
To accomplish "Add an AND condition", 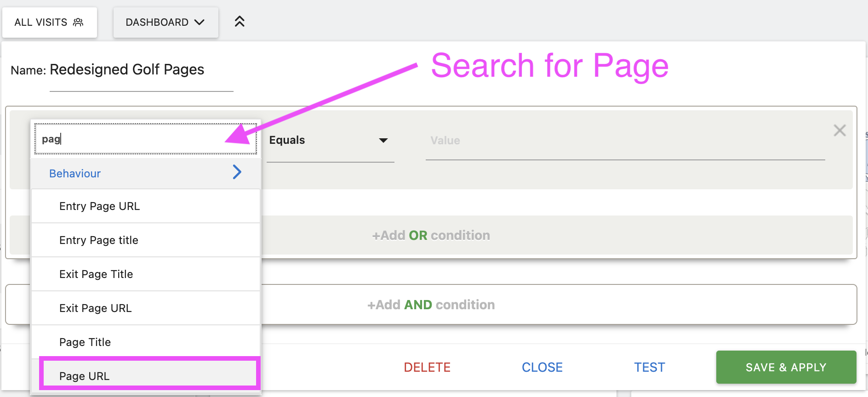I will point(431,305).
